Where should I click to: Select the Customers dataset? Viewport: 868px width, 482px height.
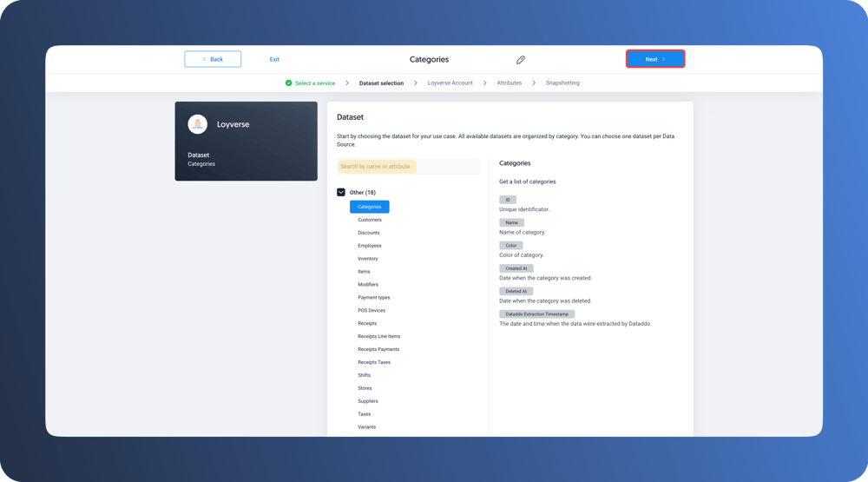(370, 220)
